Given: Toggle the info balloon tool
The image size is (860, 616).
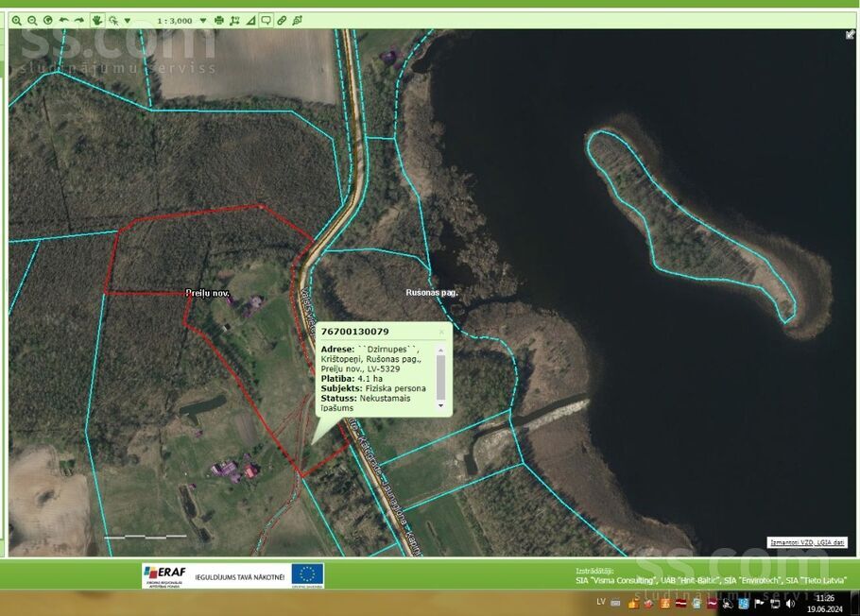Looking at the screenshot, I should (x=267, y=20).
